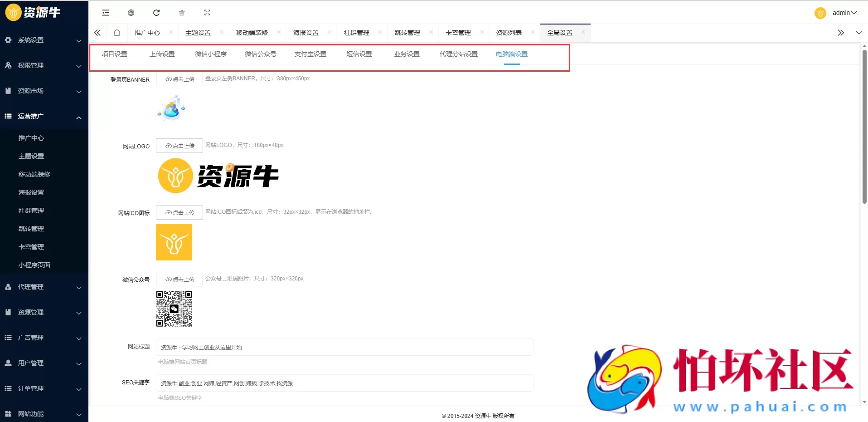Click the home icon in the tab bar
Viewport: 868px width, 422px height.
click(x=116, y=32)
